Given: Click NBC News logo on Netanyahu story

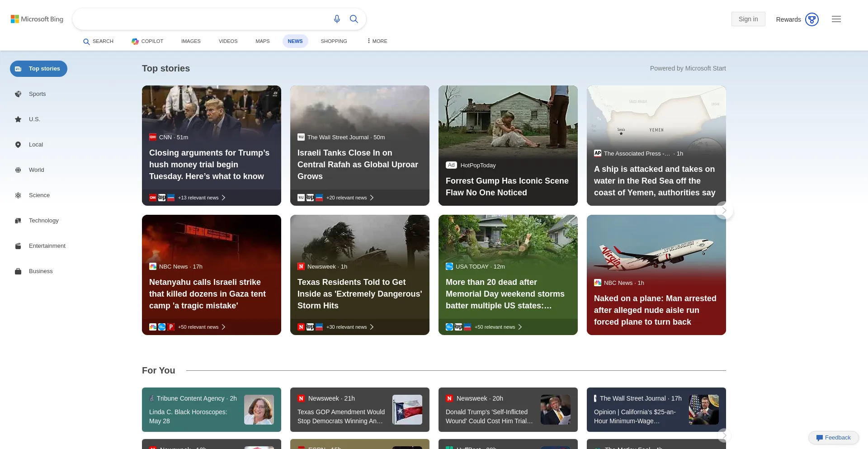Looking at the screenshot, I should click(x=153, y=266).
